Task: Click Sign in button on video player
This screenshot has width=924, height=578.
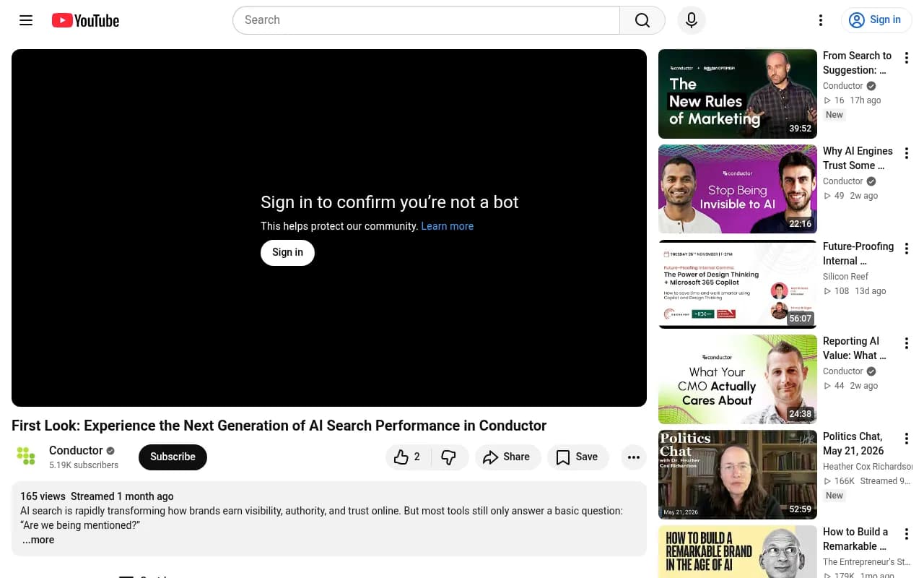Action: (x=287, y=252)
